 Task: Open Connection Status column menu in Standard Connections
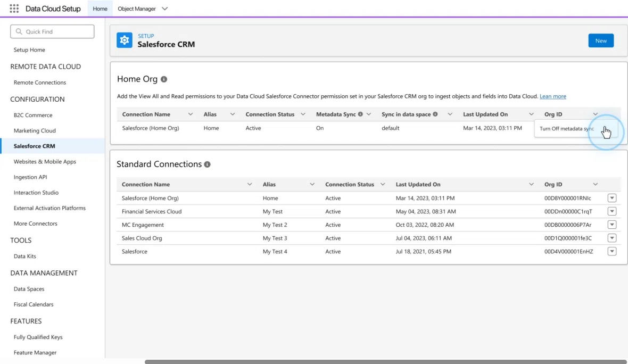pyautogui.click(x=383, y=184)
